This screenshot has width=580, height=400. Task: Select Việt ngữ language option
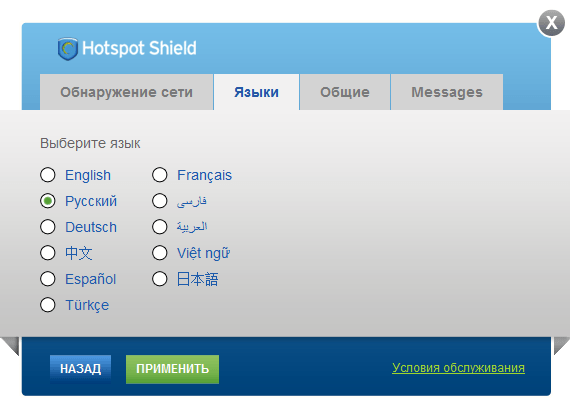pyautogui.click(x=160, y=253)
